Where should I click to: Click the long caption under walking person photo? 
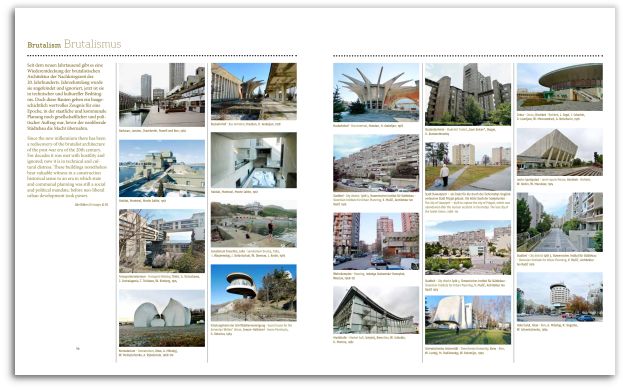pos(468,203)
